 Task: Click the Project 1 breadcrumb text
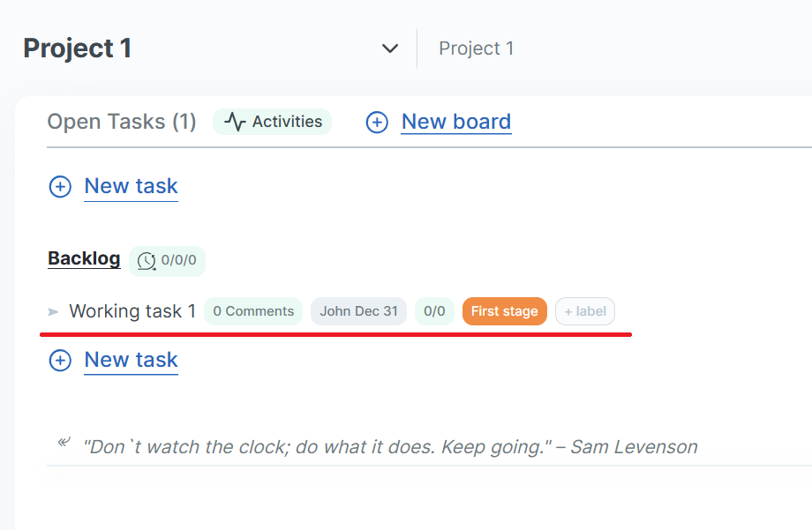click(476, 49)
